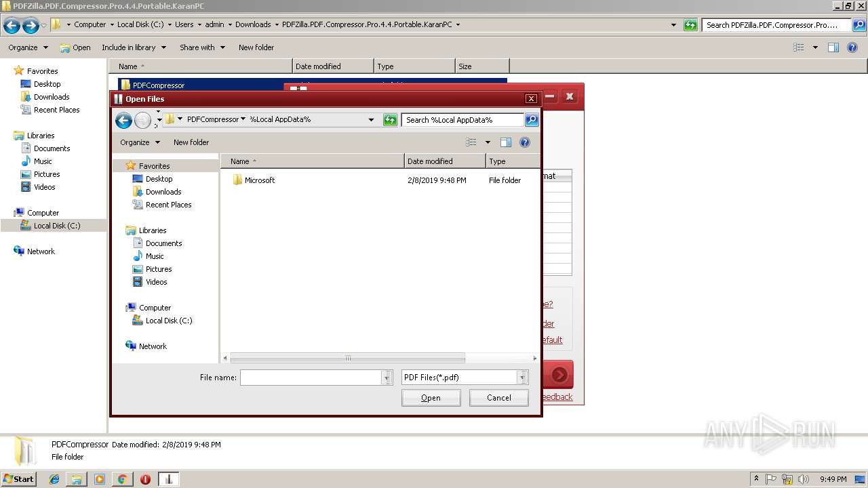Open Share with menu in Explorer
The width and height of the screenshot is (868, 488).
[202, 47]
